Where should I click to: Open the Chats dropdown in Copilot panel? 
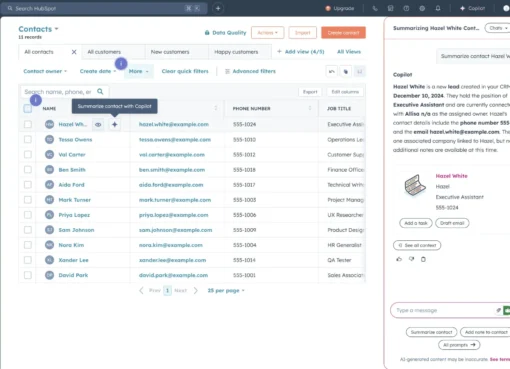498,28
